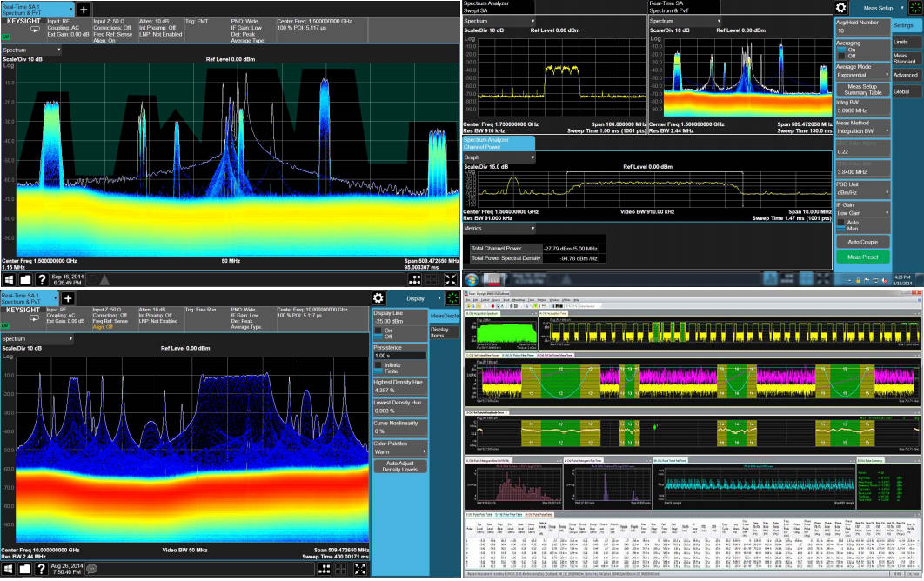Click the Trig: Free Run measurement bar entry
This screenshot has height=581, width=924.
[200, 310]
